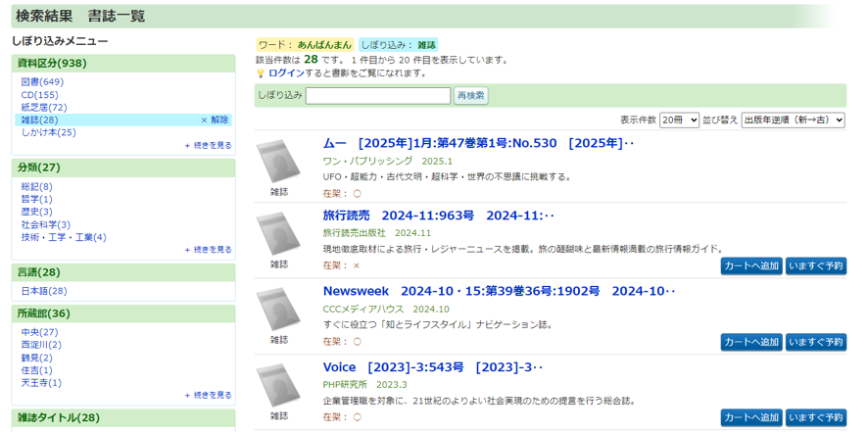The image size is (868, 432).
Task: Filter library by 鶴見(2)
Action: [37, 358]
